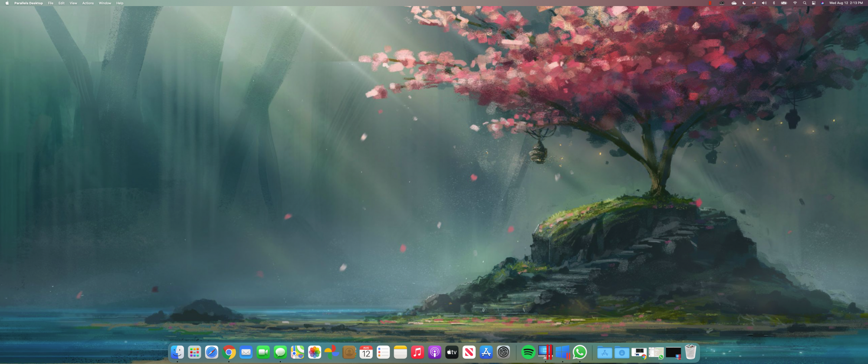Open input source US flag menu
The height and width of the screenshot is (364, 868).
754,3
